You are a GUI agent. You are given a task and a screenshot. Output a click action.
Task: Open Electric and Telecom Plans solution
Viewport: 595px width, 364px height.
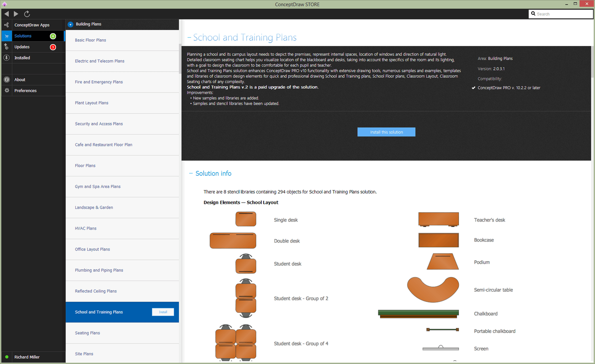pos(122,61)
